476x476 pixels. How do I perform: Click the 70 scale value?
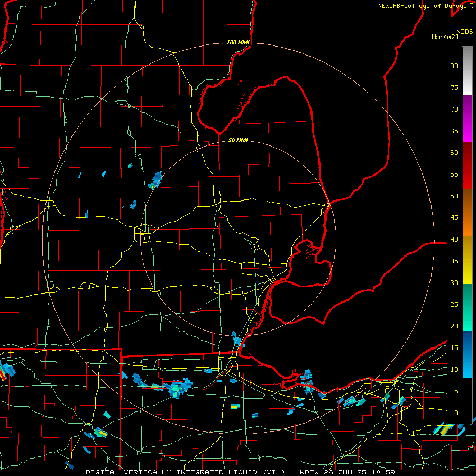point(454,109)
